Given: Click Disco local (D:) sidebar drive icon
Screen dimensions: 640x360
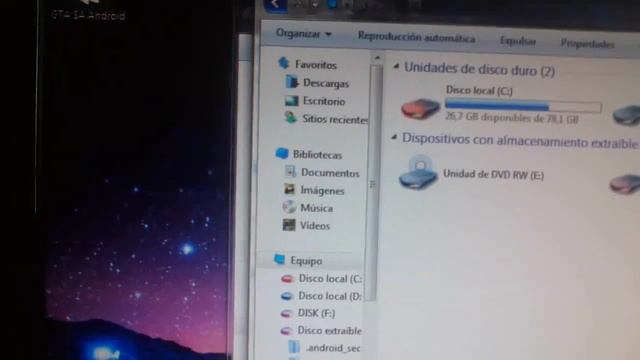Looking at the screenshot, I should pos(287,296).
